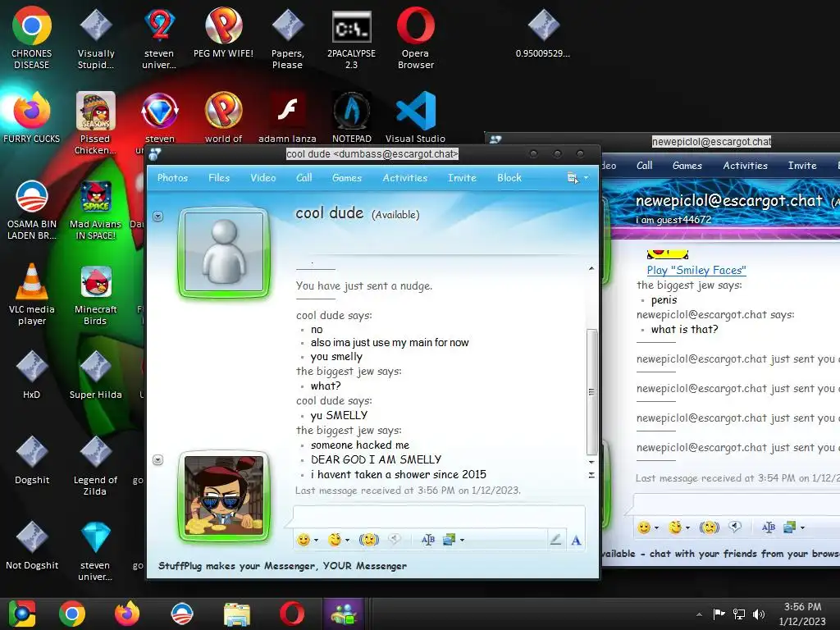Switch to text typing mode in cool dude chat
The image size is (840, 630).
(x=576, y=540)
